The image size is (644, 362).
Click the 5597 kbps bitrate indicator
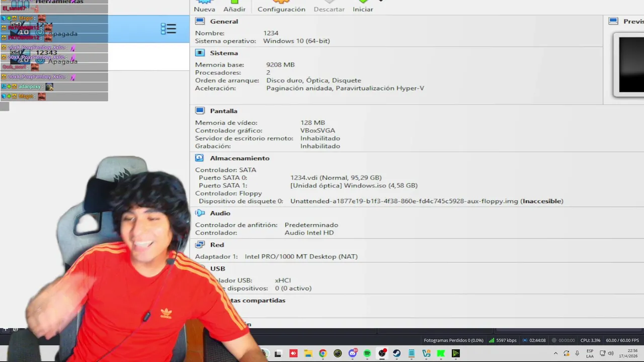503,340
